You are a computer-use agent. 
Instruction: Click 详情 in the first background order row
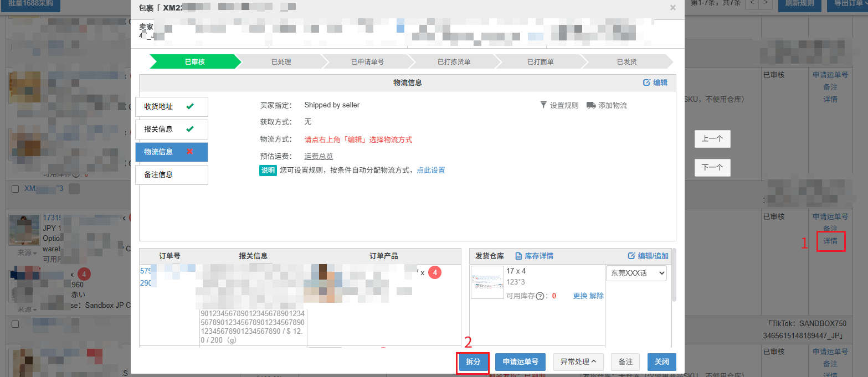(830, 99)
